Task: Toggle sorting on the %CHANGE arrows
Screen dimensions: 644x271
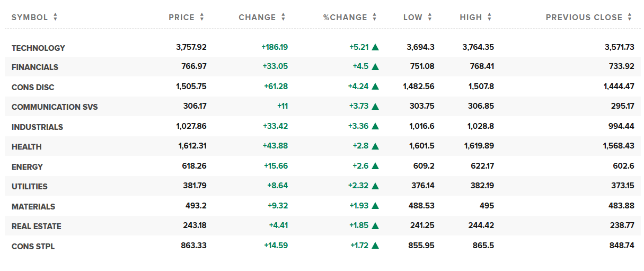Action: [374, 18]
